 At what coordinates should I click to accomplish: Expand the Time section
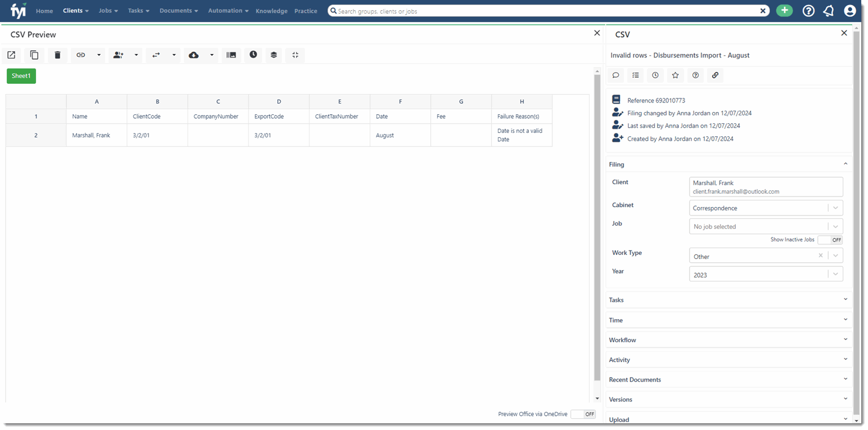pos(729,320)
